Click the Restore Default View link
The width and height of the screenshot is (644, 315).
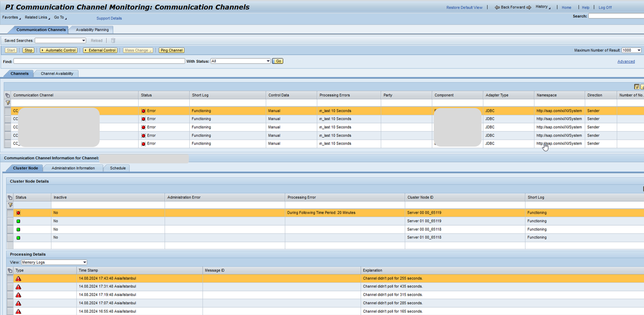(464, 8)
